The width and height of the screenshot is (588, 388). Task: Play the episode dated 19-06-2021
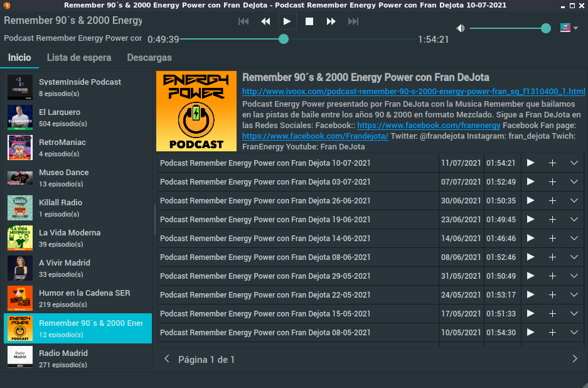[x=530, y=219]
